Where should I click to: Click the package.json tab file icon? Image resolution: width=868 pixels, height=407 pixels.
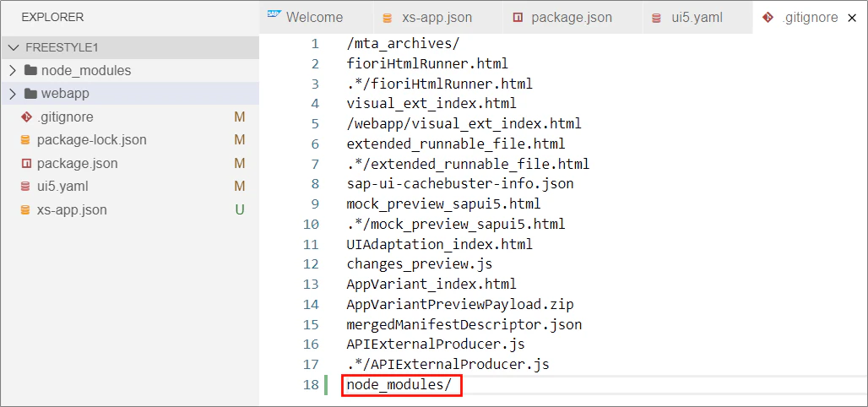[518, 18]
